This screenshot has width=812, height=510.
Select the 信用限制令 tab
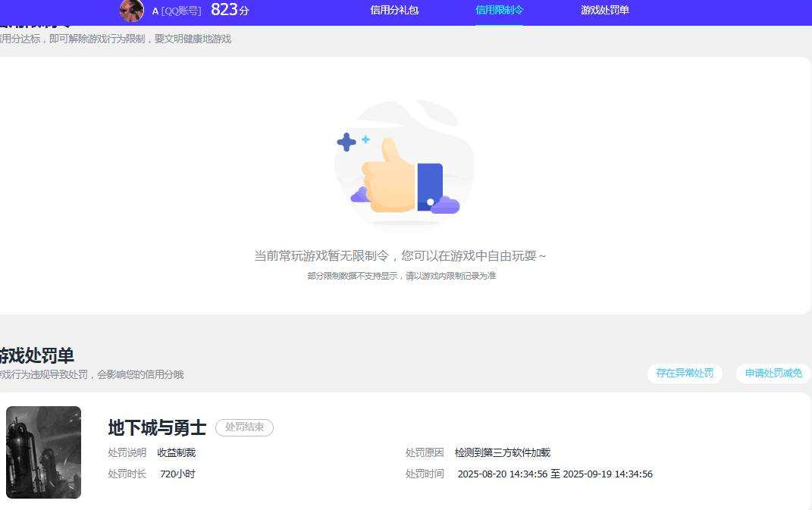(x=499, y=10)
